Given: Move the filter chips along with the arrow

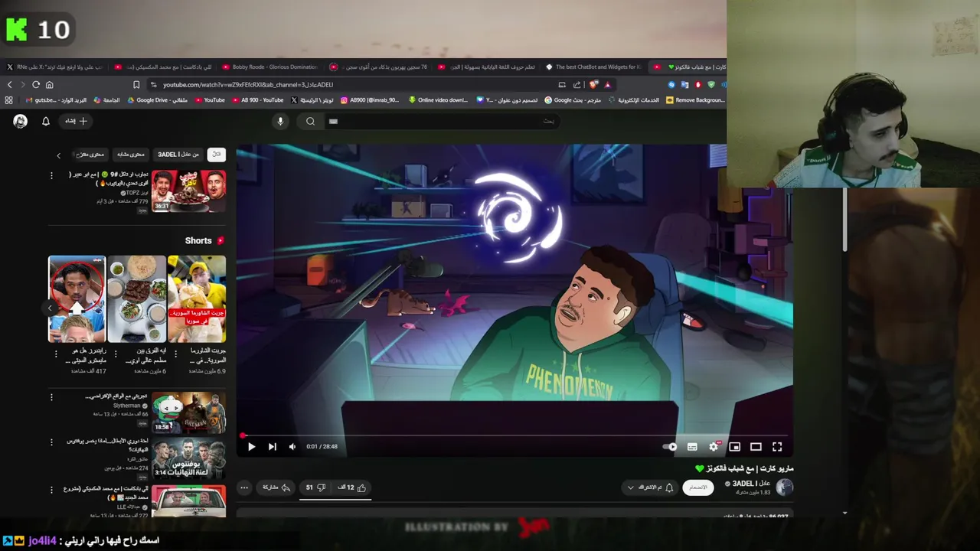Looking at the screenshot, I should pyautogui.click(x=58, y=155).
